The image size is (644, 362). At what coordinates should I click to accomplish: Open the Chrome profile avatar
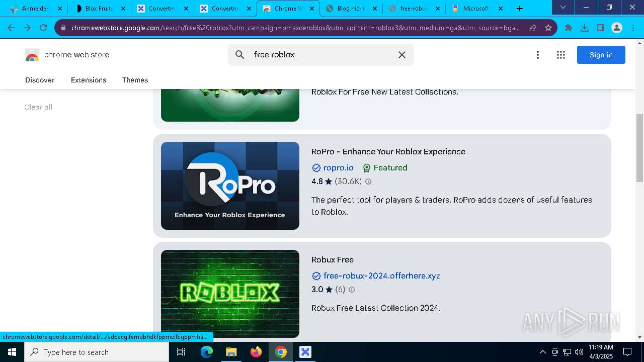[617, 28]
